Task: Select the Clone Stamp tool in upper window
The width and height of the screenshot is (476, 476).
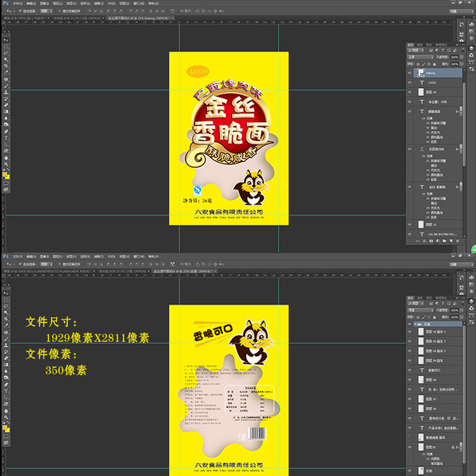Action: point(6,92)
